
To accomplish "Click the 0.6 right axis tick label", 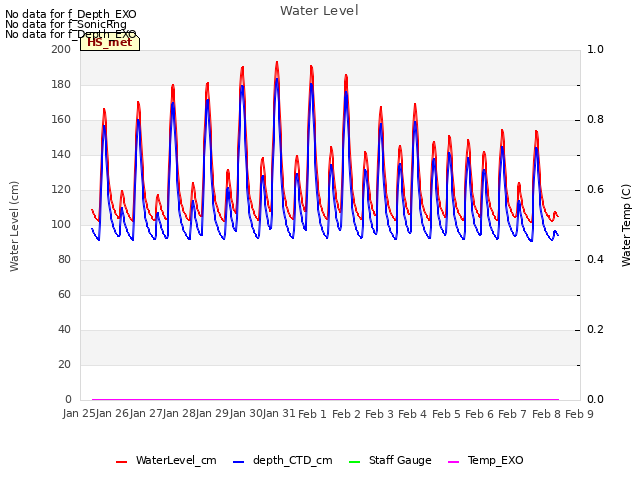I will [x=595, y=189].
